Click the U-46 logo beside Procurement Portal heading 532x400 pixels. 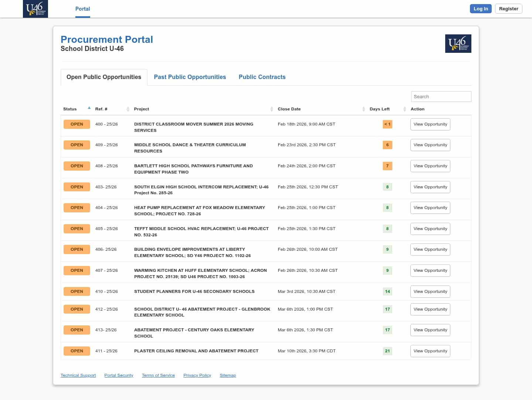(x=458, y=44)
